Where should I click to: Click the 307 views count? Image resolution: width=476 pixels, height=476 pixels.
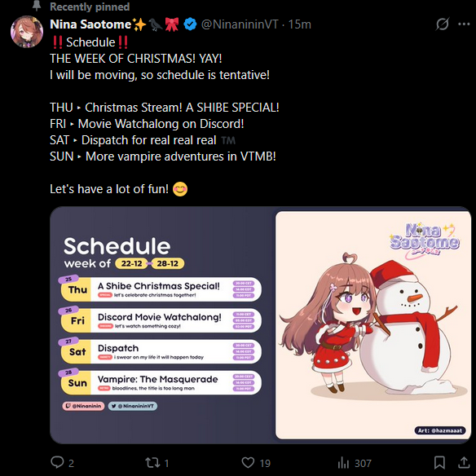coord(363,463)
